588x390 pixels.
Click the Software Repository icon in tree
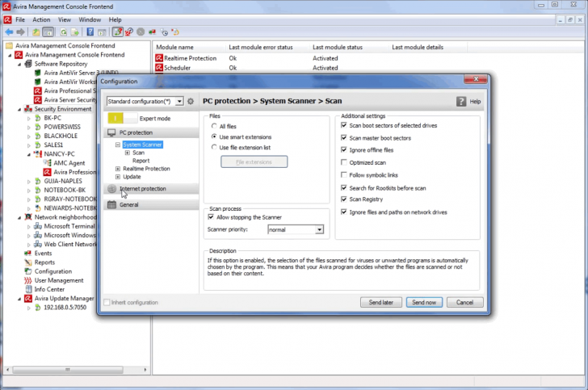(x=28, y=64)
